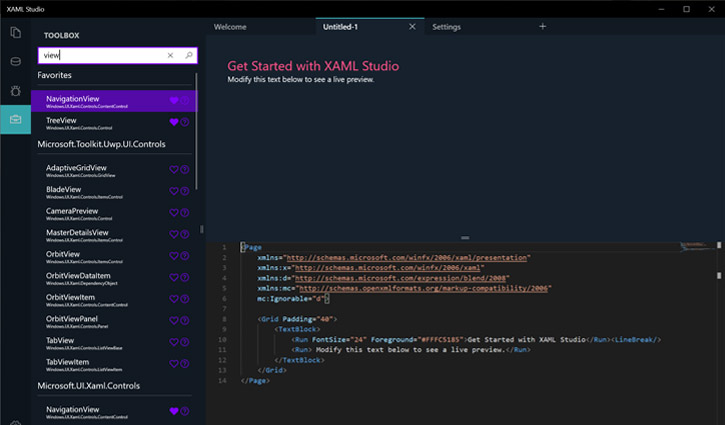Clear the toolbox search text
Viewport: 725px width, 425px height.
point(170,55)
